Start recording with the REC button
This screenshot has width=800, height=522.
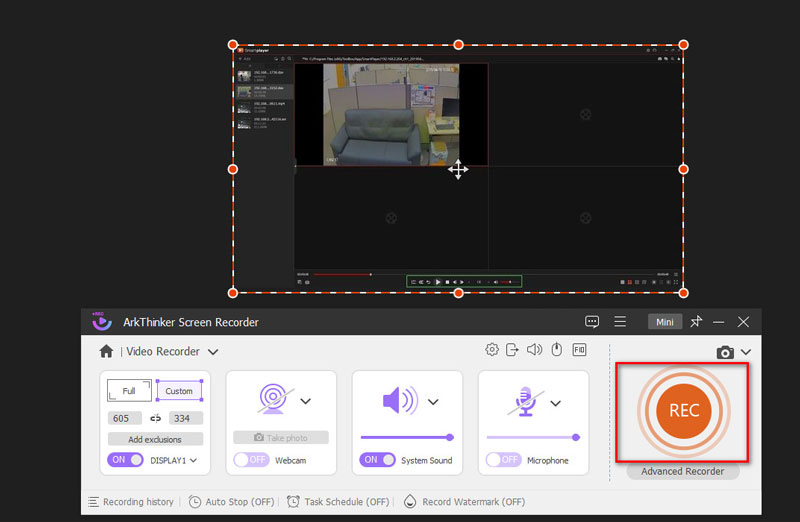point(684,410)
